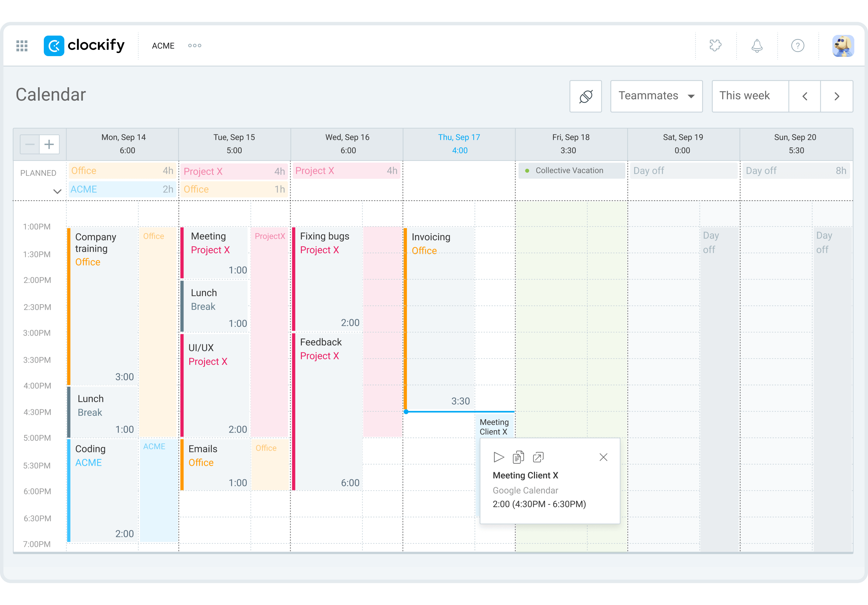Image resolution: width=868 pixels, height=605 pixels.
Task: Copy Meeting Client X using the duplicate icon
Action: pos(518,457)
